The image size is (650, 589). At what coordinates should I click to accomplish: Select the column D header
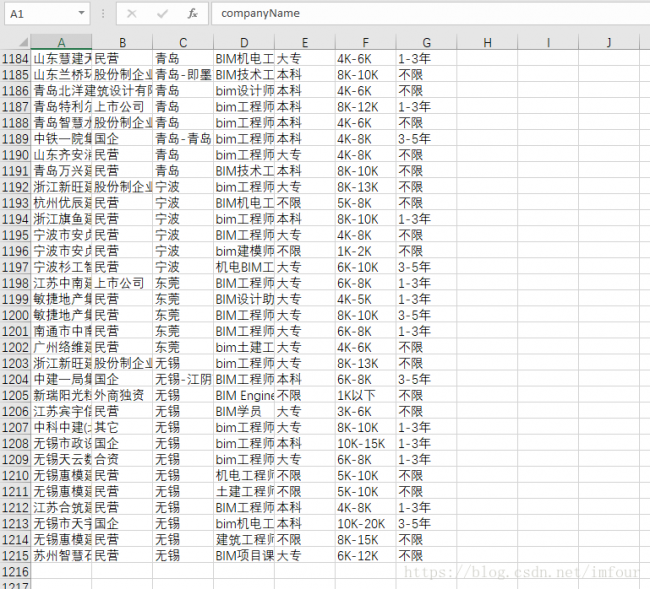point(243,42)
